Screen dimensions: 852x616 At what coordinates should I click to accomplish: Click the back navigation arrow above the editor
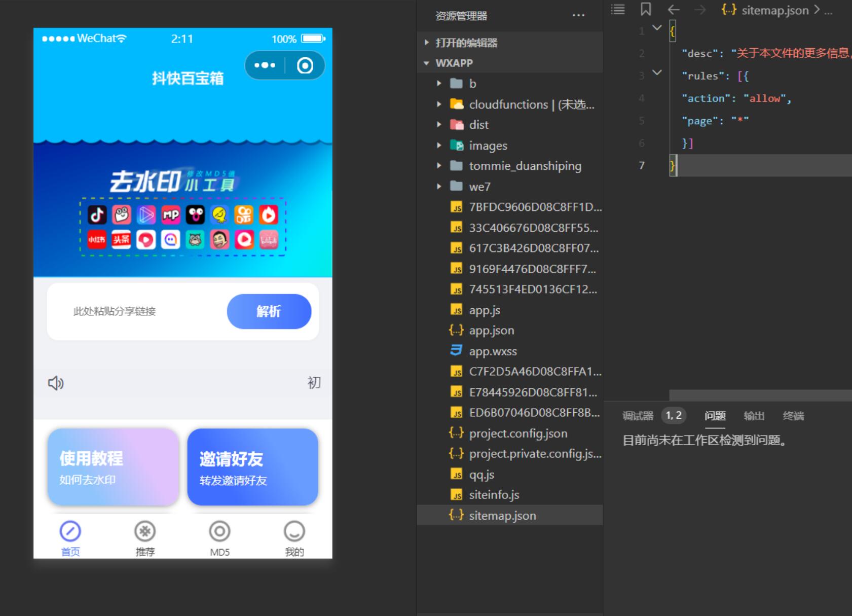pos(673,10)
